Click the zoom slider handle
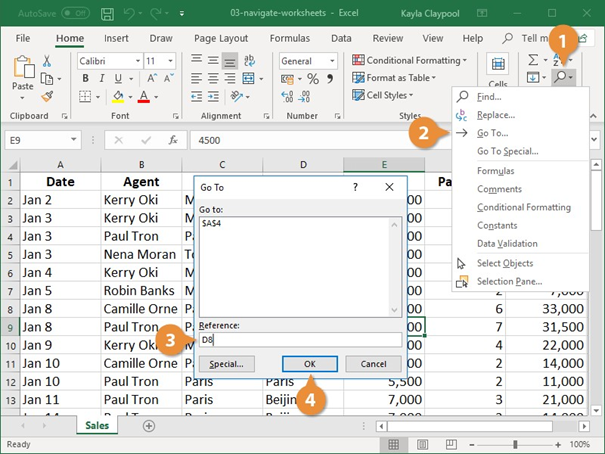 (x=515, y=445)
